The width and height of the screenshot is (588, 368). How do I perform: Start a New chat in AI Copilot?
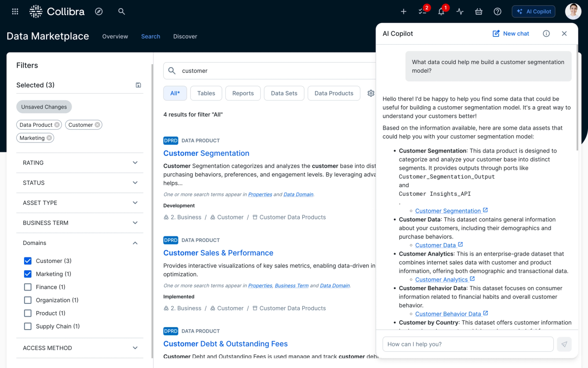(511, 34)
